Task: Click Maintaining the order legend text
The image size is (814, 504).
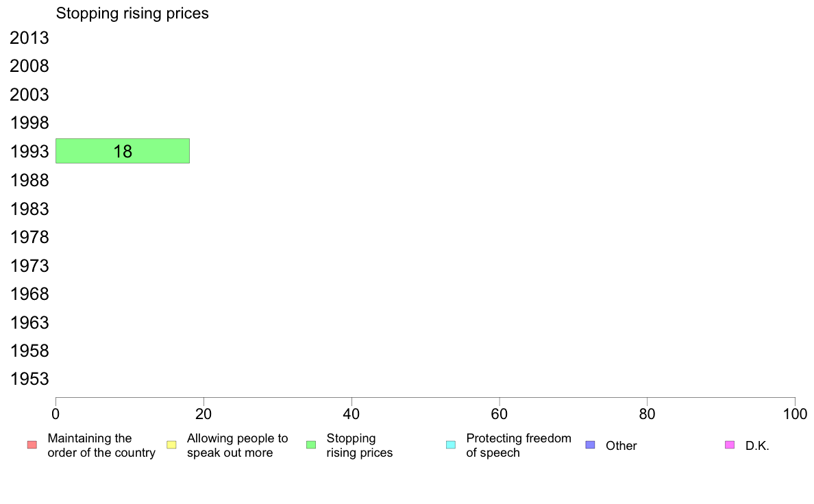Action: [x=101, y=445]
